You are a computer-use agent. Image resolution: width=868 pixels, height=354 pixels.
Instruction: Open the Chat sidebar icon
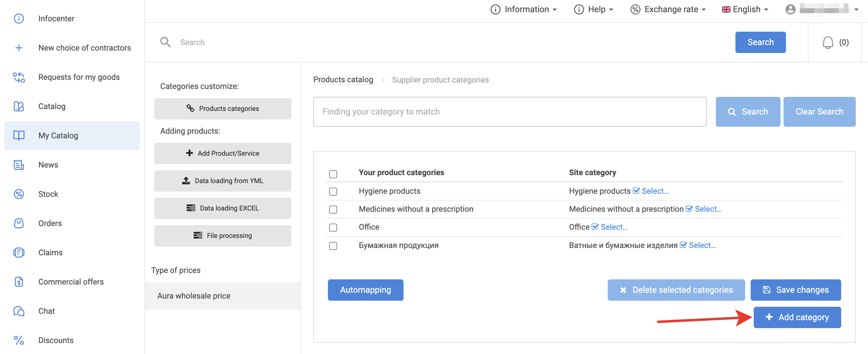coord(19,311)
